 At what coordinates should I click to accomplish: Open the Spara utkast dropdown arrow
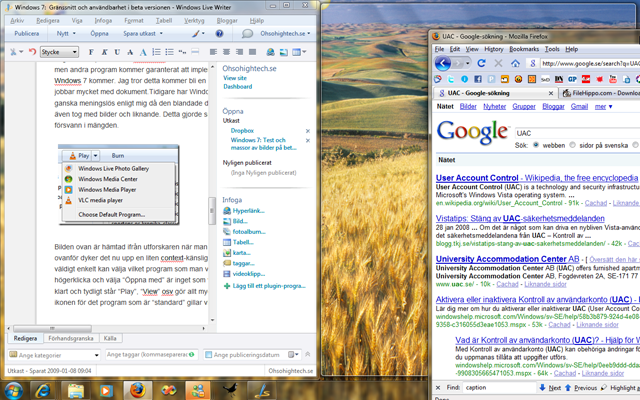click(x=161, y=33)
